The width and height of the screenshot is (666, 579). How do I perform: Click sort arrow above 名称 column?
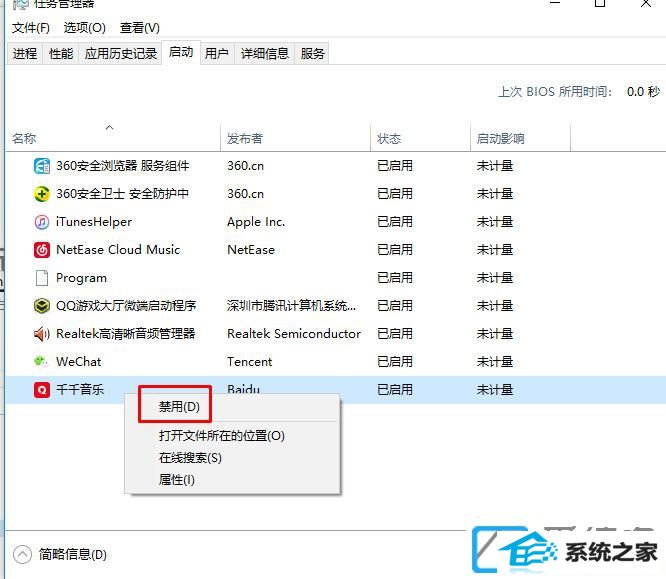point(110,127)
